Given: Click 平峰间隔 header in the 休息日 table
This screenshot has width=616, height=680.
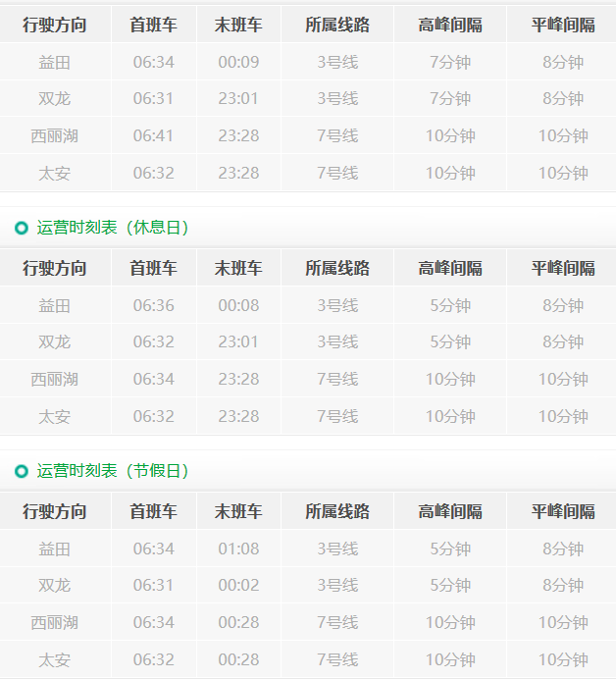Looking at the screenshot, I should click(x=563, y=268).
